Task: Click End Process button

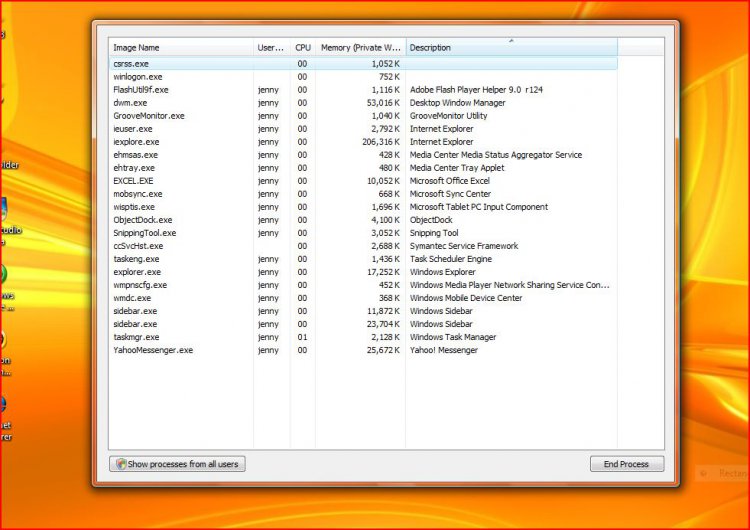Action: (x=627, y=464)
